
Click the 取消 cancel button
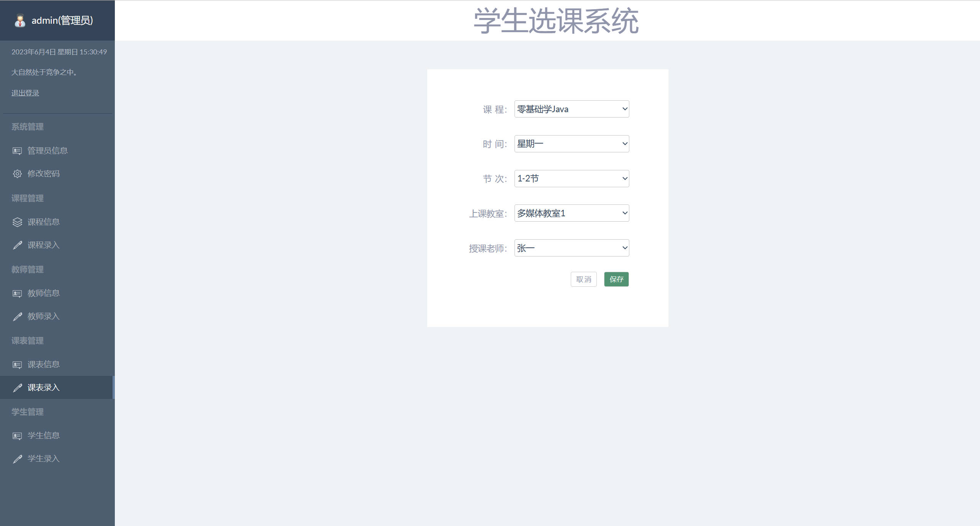coord(583,279)
